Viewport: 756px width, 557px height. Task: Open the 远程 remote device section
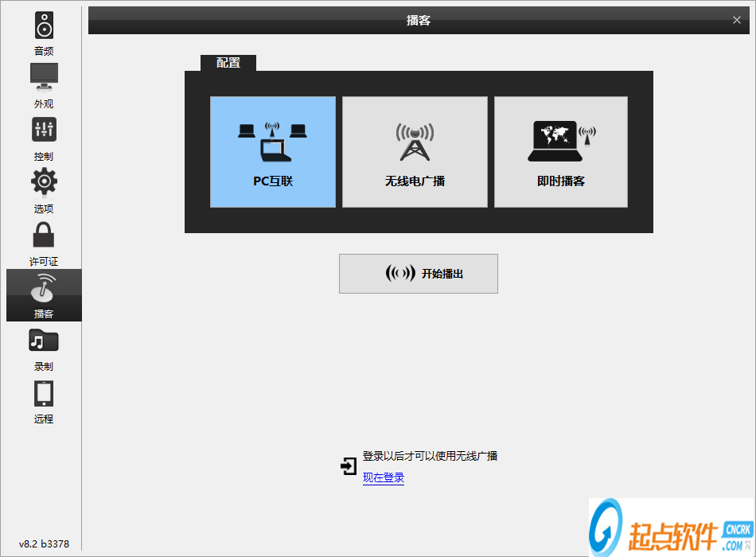click(44, 401)
